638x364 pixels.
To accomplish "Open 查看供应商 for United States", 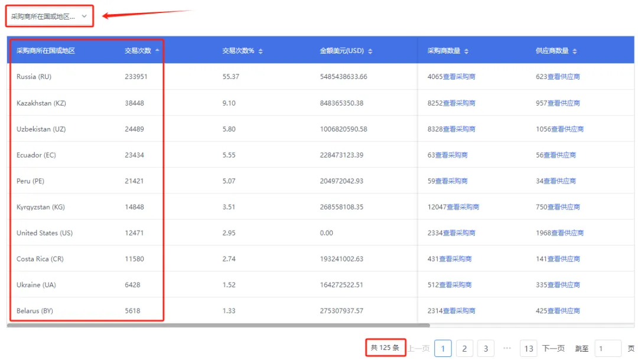I will 567,233.
